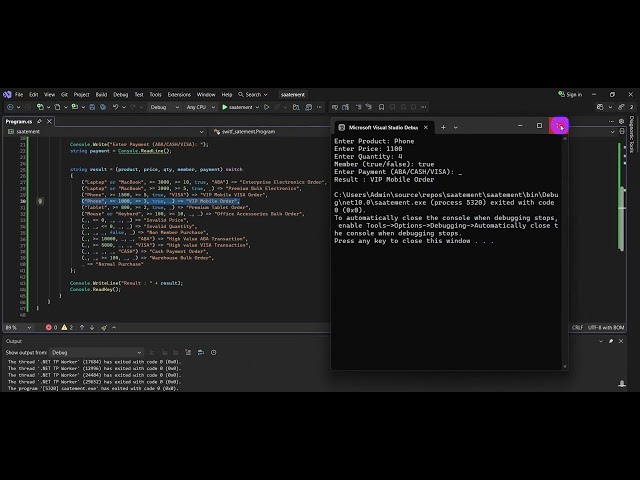Image resolution: width=640 pixels, height=480 pixels.
Task: Expand the startup project dropdown arrow
Action: point(257,107)
